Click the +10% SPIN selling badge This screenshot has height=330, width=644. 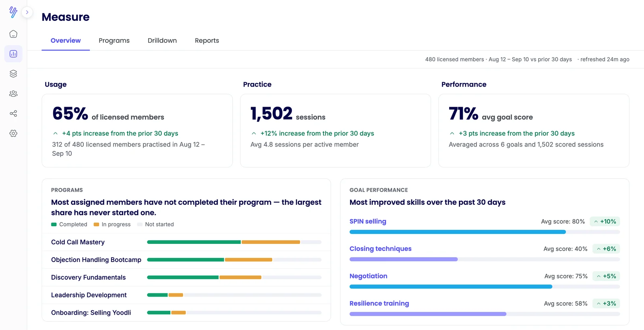605,221
